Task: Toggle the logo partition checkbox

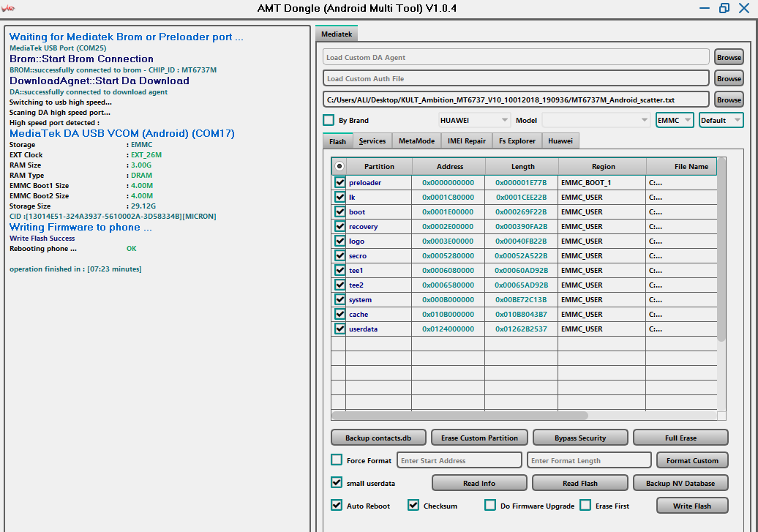Action: click(339, 241)
